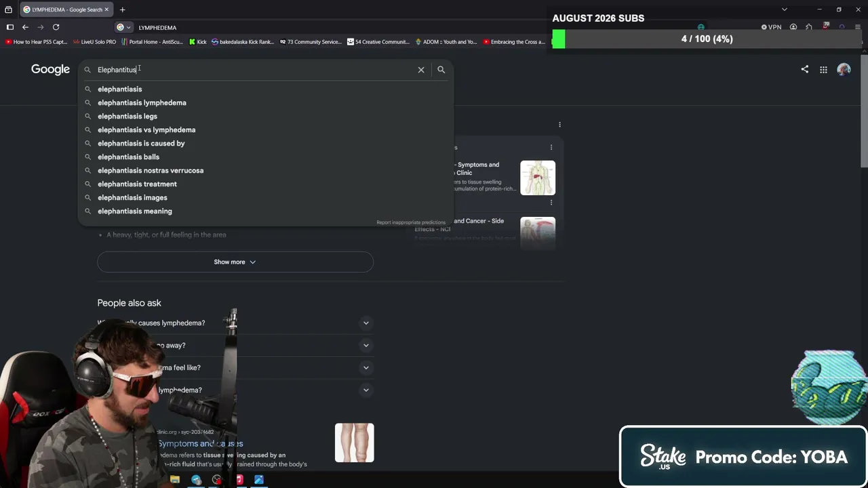Open the browser profile icon next to VPN
This screenshot has height=488, width=868.
pos(793,27)
